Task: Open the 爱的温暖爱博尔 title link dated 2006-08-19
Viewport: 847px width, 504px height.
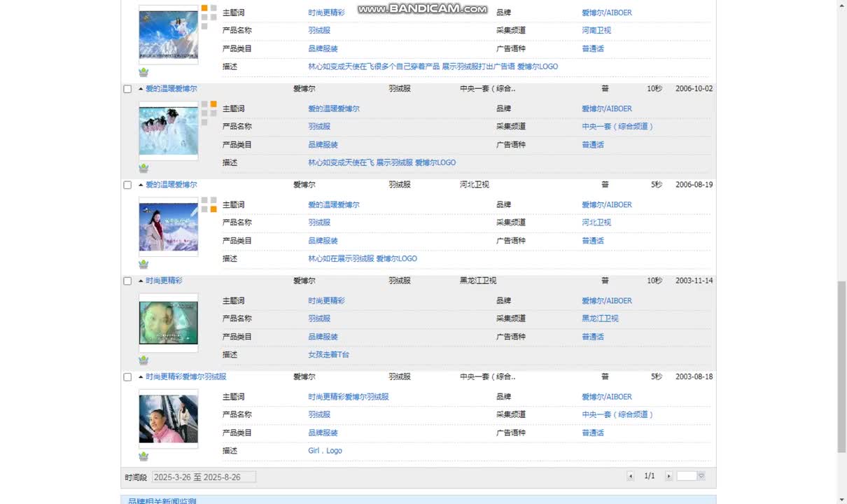Action: [171, 185]
